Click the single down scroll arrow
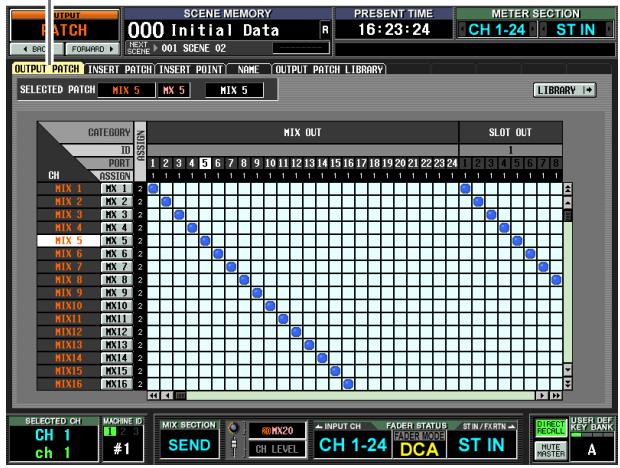620x468 pixels. [x=568, y=370]
